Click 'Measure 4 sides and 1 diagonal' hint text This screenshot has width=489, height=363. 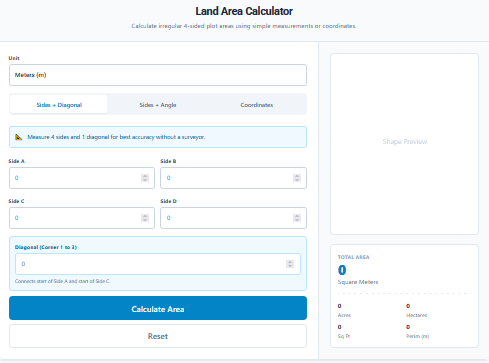click(116, 137)
